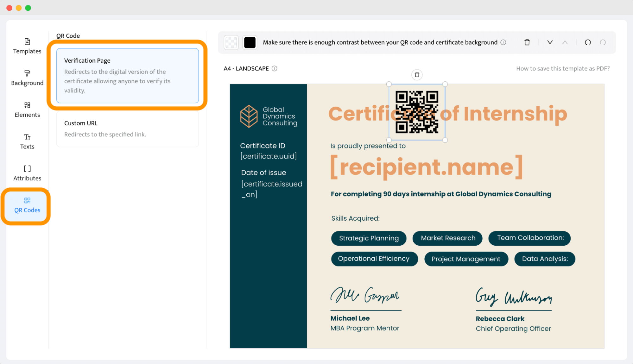Open the Templates sidebar section
The width and height of the screenshot is (633, 364).
(x=27, y=46)
